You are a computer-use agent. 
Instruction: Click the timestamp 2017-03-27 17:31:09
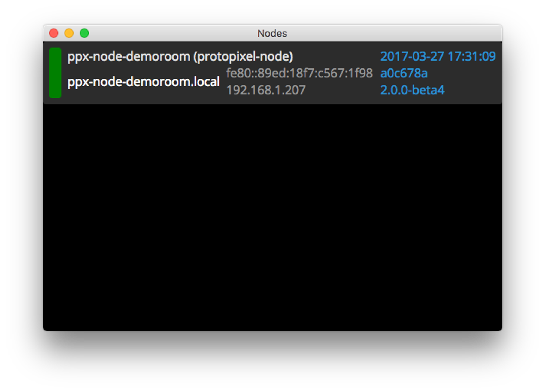tap(438, 56)
